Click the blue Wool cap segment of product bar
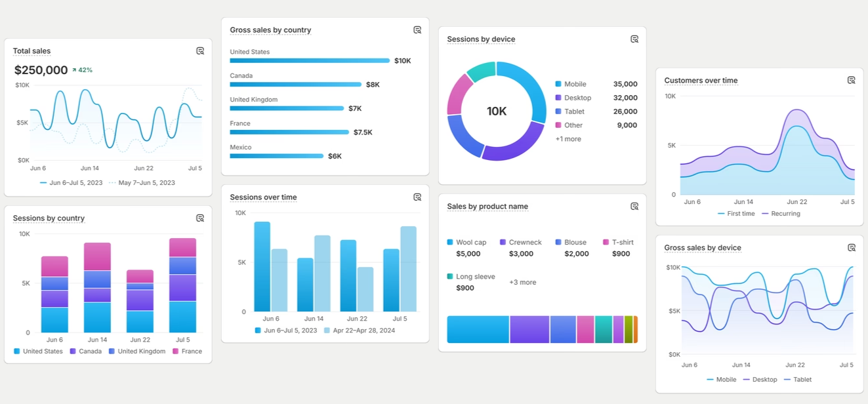This screenshot has width=868, height=404. (x=478, y=329)
